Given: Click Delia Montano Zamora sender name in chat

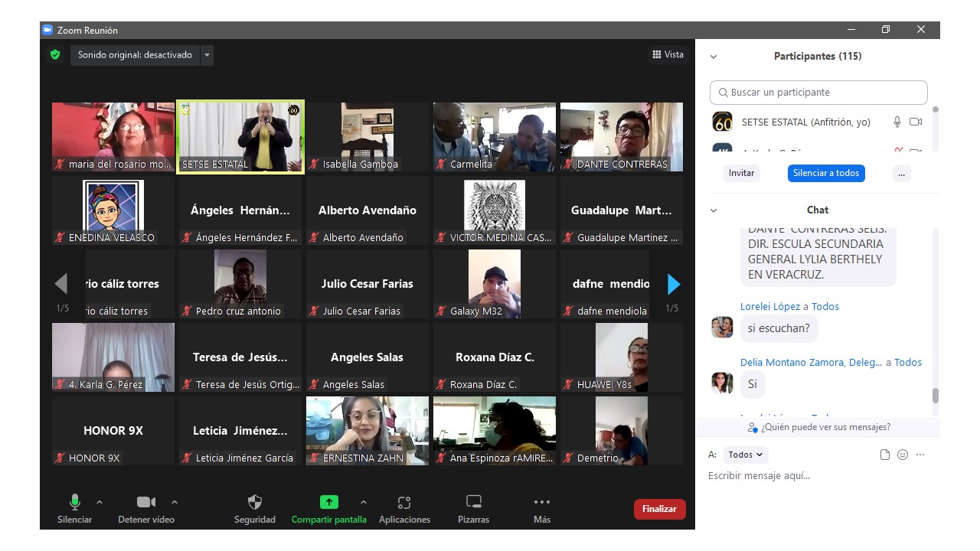Looking at the screenshot, I should point(811,362).
